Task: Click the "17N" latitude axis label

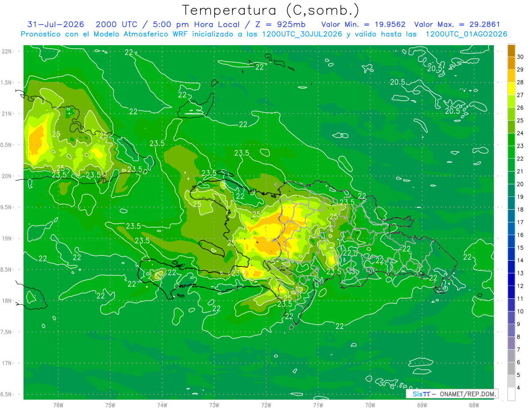Action: [7, 363]
